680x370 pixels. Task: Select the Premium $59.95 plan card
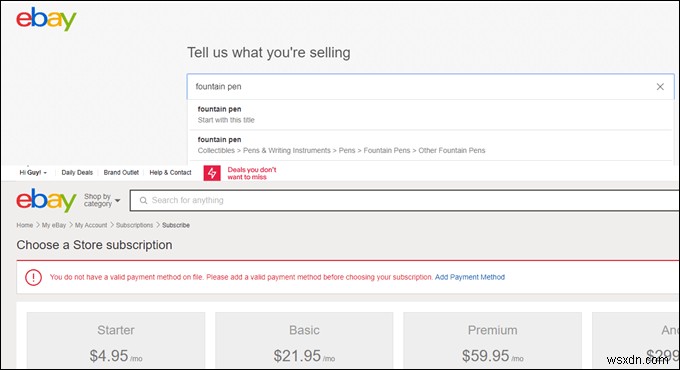pyautogui.click(x=492, y=341)
